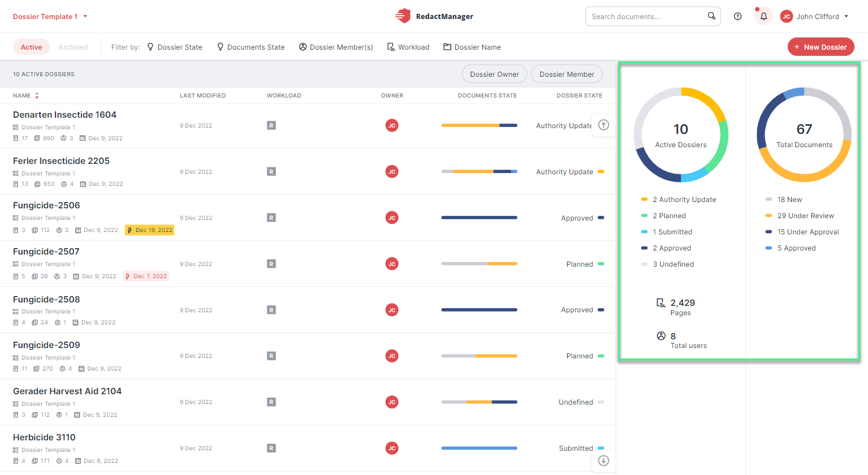This screenshot has height=475, width=868.
Task: Open the John Clifford user menu
Action: 815,16
